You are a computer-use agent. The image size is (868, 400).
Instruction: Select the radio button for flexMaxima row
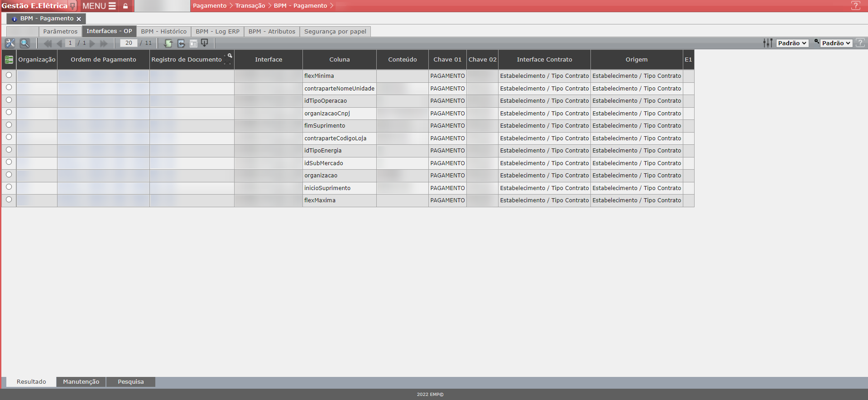click(9, 200)
